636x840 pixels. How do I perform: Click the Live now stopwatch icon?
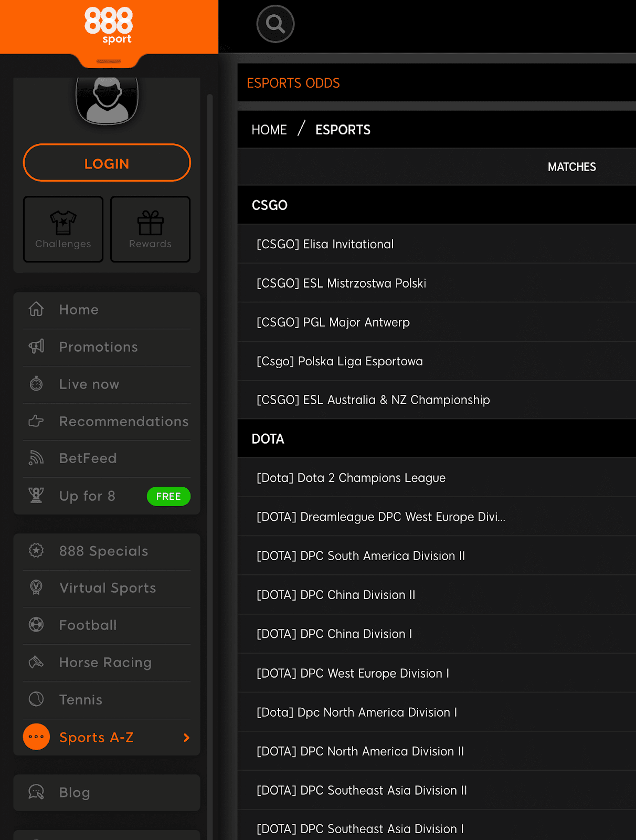point(36,384)
